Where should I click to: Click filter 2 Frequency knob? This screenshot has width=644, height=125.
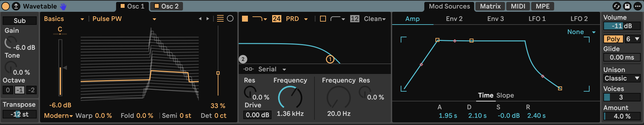pos(339,97)
